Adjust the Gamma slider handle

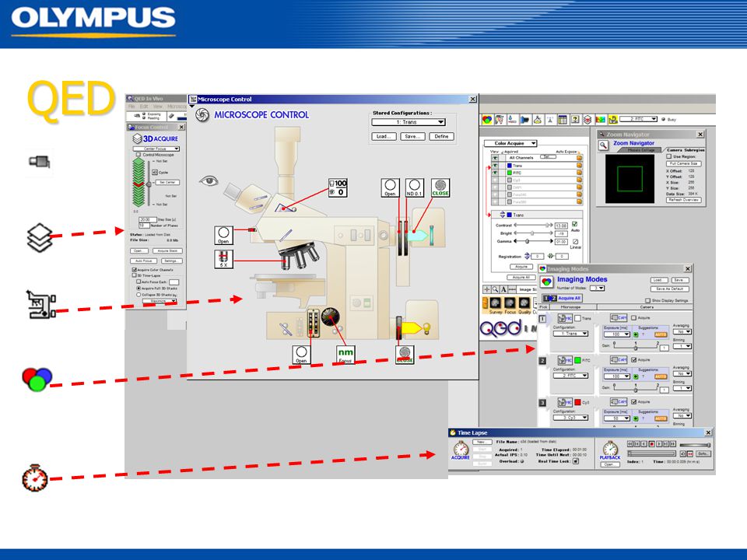click(x=528, y=241)
